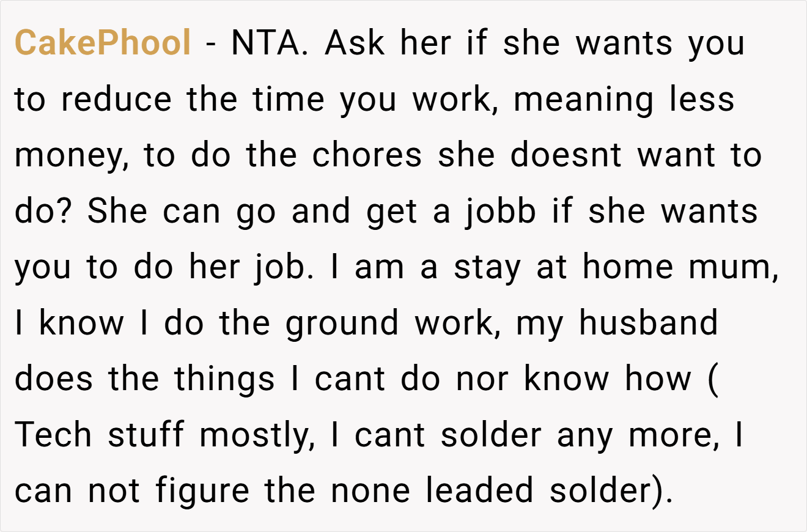
Task: Select the word "meaning" in the text
Action: [583, 100]
